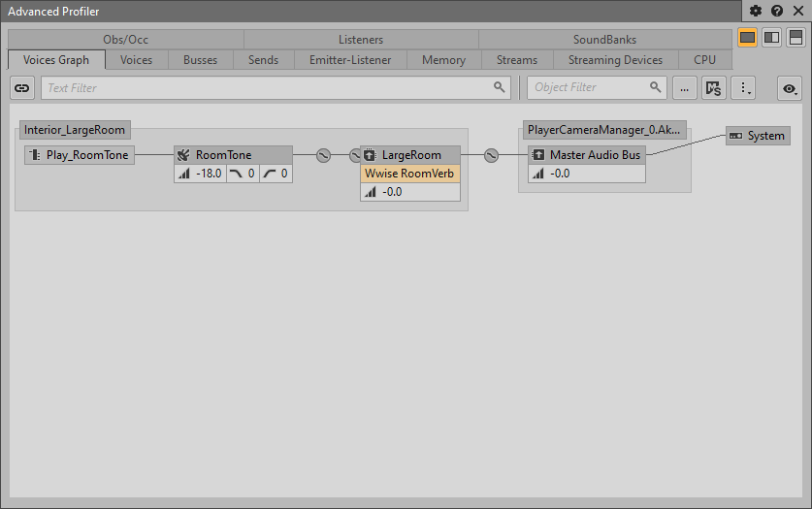Open the help question mark icon
This screenshot has width=812, height=509.
click(777, 11)
